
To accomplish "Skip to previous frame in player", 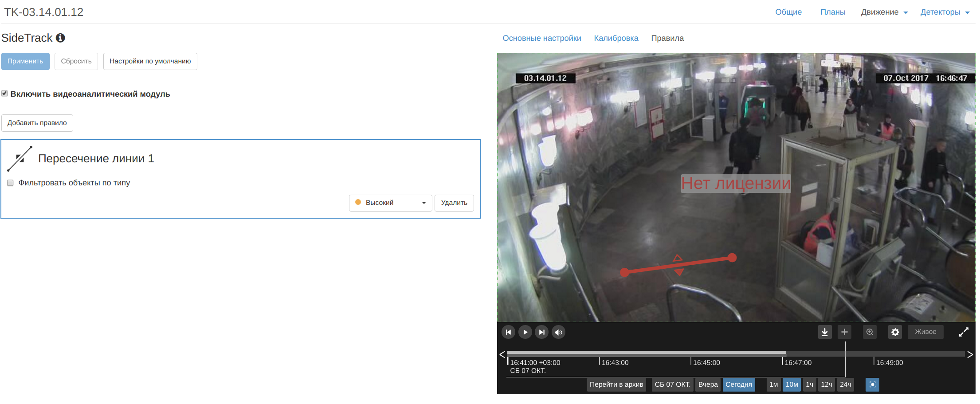I will [x=508, y=332].
